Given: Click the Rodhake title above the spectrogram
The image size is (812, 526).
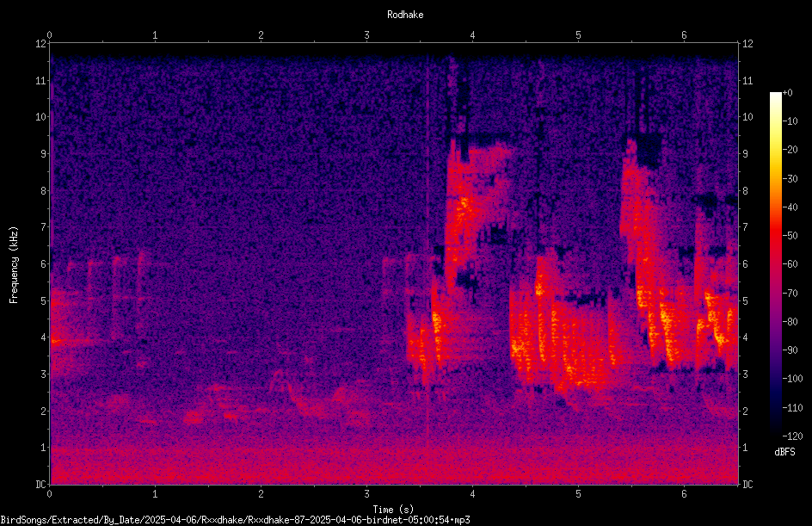Looking at the screenshot, I should click(x=405, y=15).
